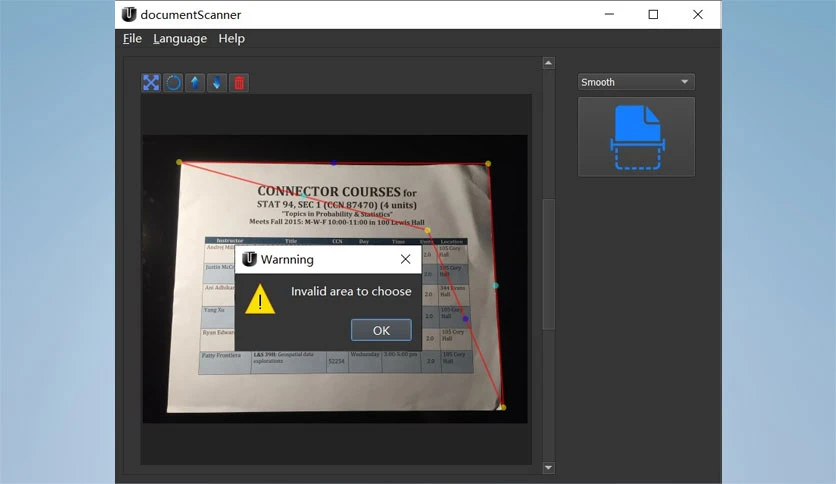Click the yellow warning triangle icon
Screen dimensions: 836x484
pos(260,299)
